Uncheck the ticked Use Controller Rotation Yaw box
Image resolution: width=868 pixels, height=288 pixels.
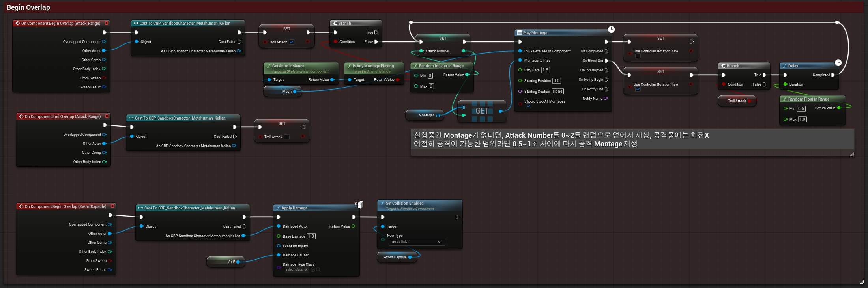(x=638, y=89)
